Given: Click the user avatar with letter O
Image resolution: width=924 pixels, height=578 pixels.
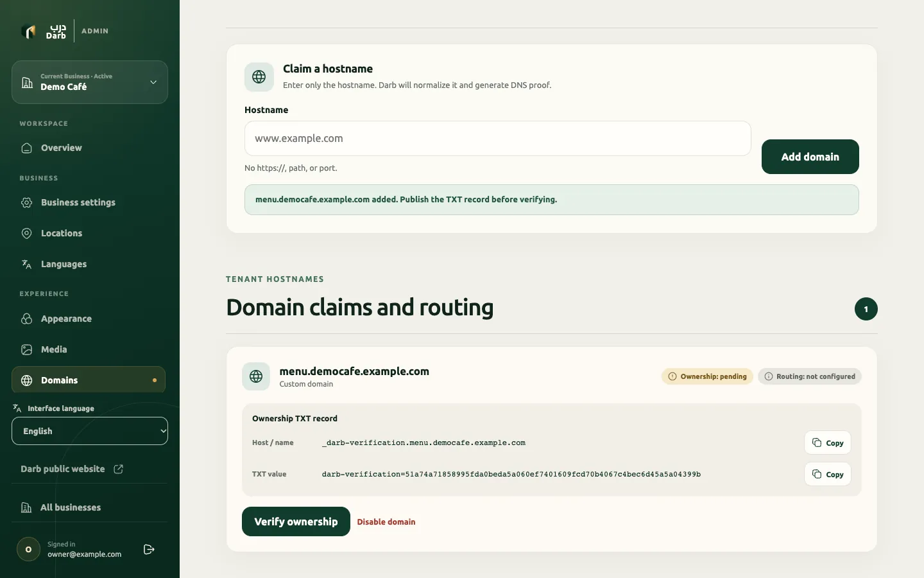Looking at the screenshot, I should (28, 549).
